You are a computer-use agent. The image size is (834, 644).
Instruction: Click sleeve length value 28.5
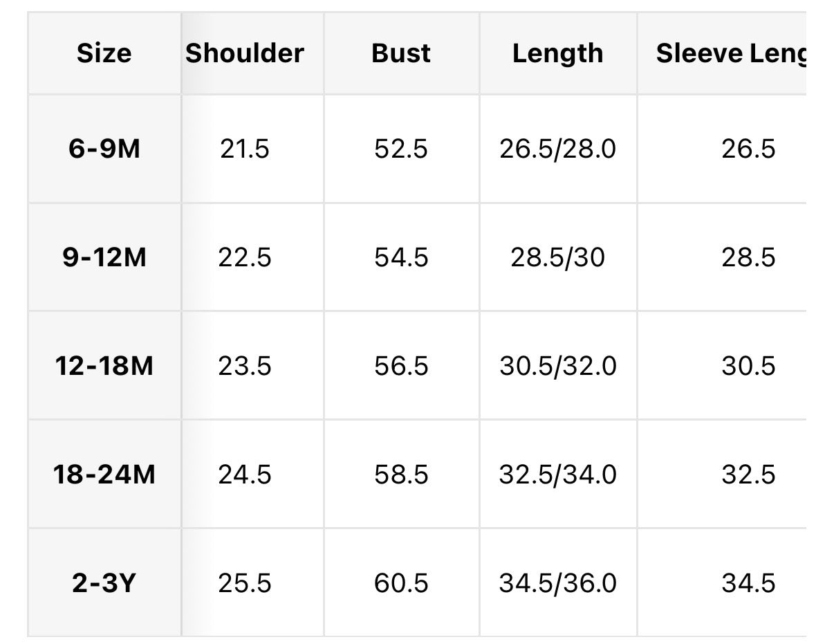tap(748, 257)
